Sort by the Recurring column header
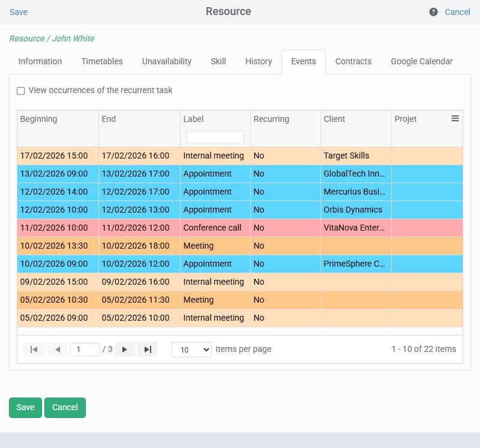This screenshot has height=448, width=480. (x=271, y=119)
